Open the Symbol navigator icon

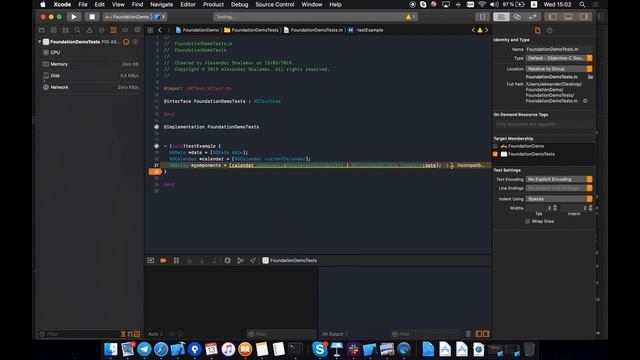pos(65,30)
